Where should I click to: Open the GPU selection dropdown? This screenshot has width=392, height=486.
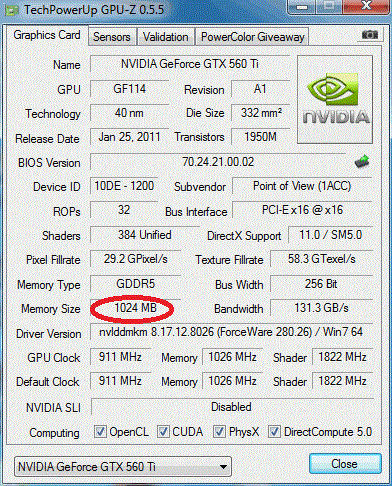[123, 467]
